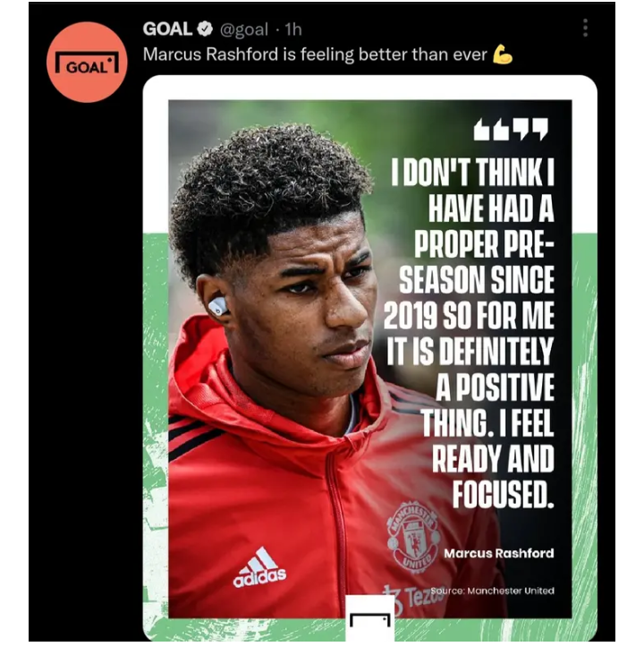Open the three-dot more options menu
Image resolution: width=644 pixels, height=655 pixels.
point(585,28)
